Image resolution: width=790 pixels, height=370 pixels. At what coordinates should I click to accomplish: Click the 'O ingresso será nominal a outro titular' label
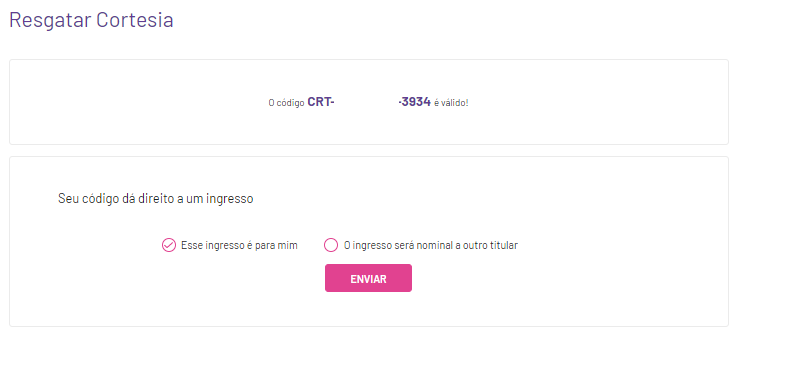431,245
